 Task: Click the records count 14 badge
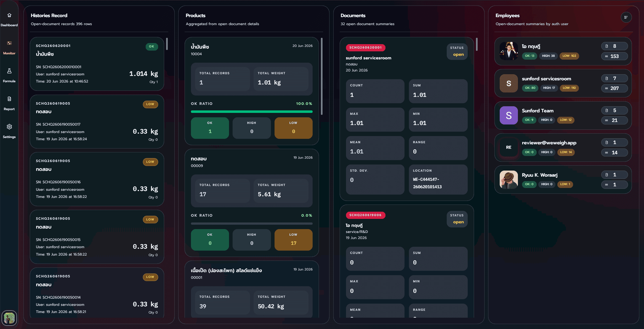pyautogui.click(x=614, y=153)
